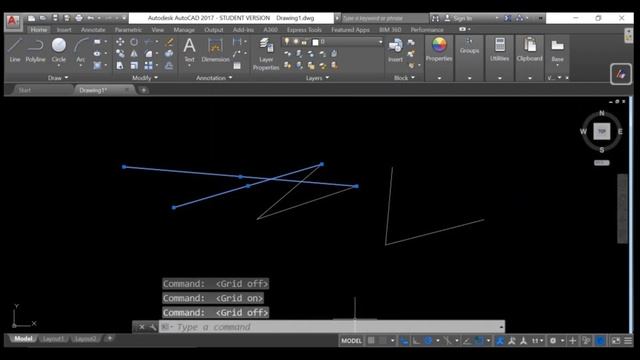Click the Array tool icon
This screenshot has width=640, height=360.
coord(149,65)
